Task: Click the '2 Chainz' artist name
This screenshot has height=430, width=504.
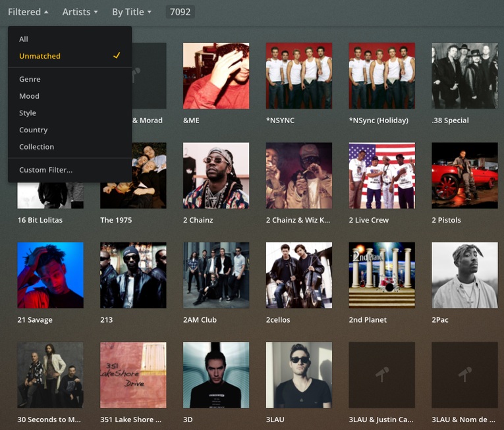Action: [x=198, y=220]
